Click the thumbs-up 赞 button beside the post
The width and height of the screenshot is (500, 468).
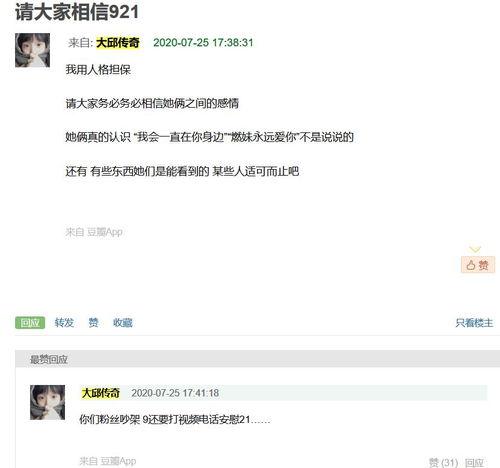tap(478, 265)
